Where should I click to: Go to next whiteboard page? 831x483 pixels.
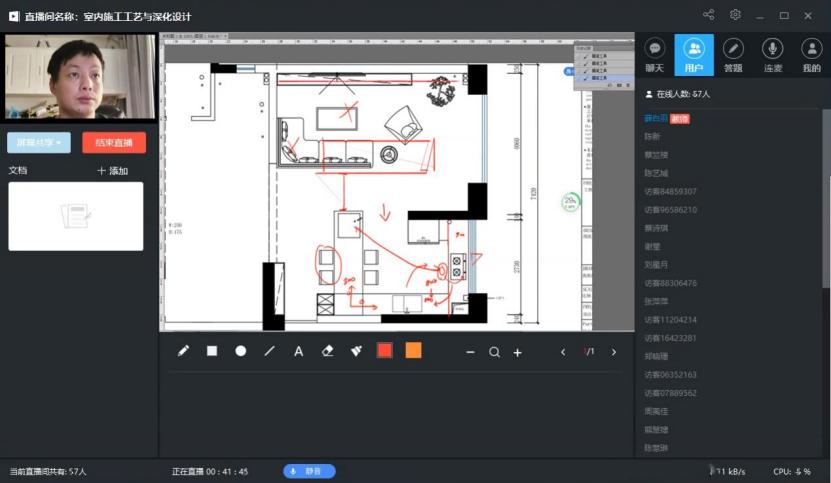(614, 352)
